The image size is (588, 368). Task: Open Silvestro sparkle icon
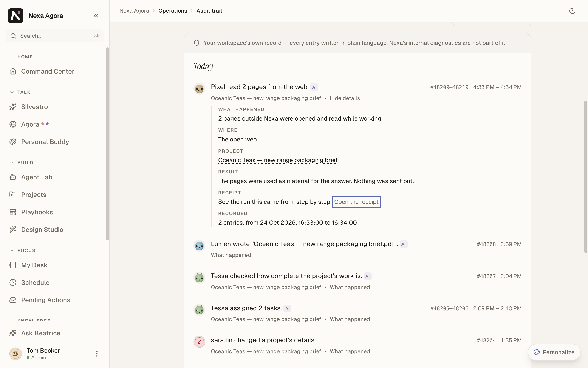click(x=13, y=107)
